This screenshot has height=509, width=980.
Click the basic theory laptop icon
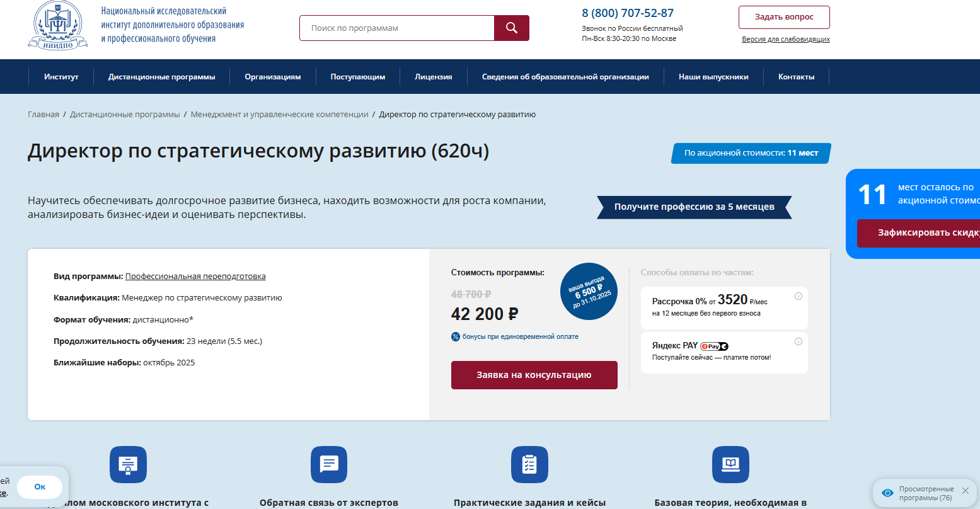coord(730,465)
